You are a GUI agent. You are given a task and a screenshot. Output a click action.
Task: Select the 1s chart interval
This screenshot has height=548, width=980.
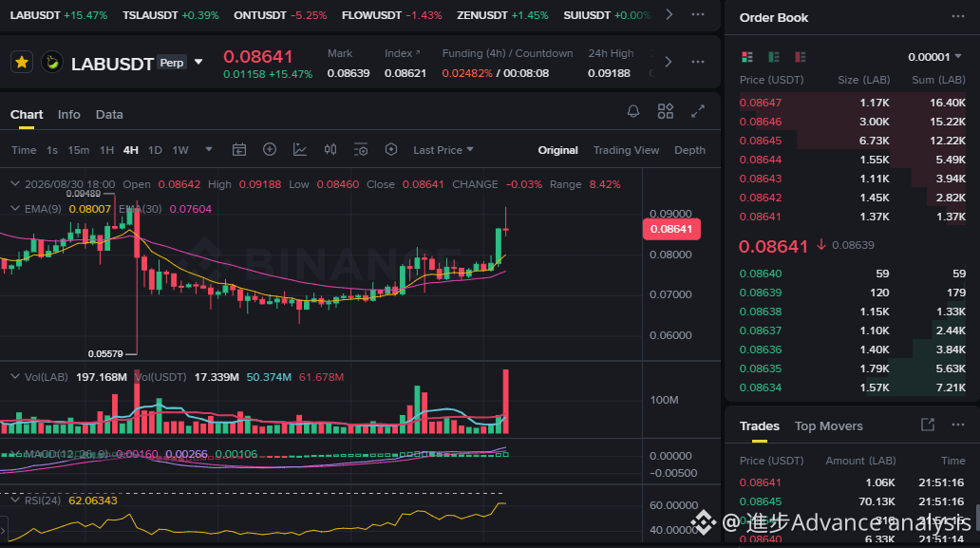point(52,150)
